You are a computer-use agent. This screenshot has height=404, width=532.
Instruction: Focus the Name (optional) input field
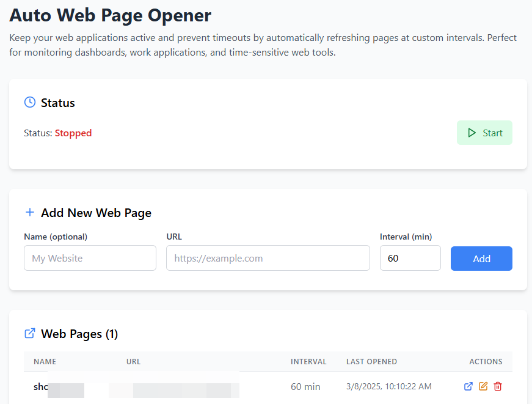point(90,258)
